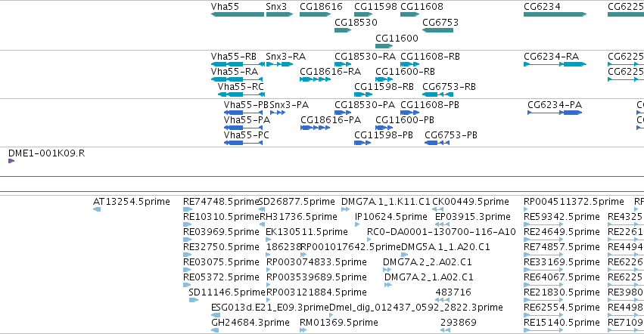Select the RH31736.5prime EST
Viewport: 644px width, 334px height.
262,224
